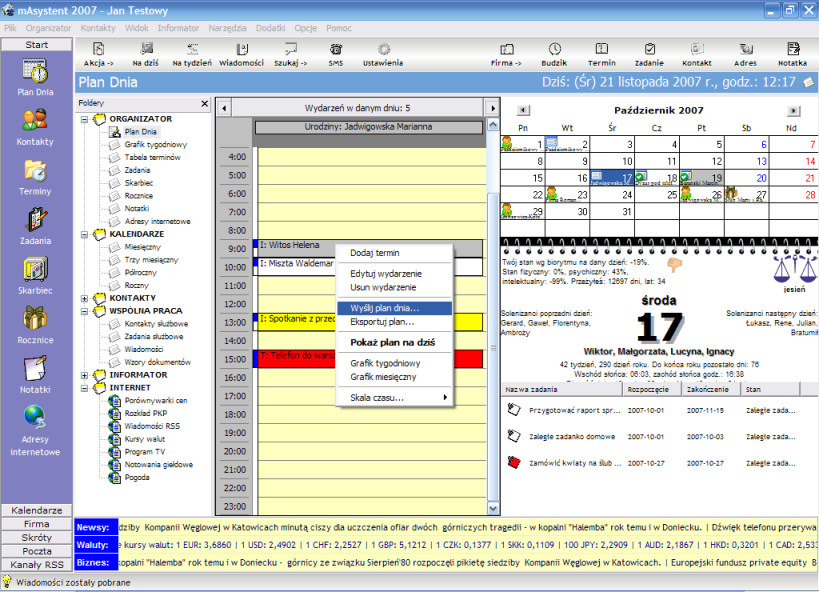Image resolution: width=819 pixels, height=592 pixels.
Task: Expand the INFORMATOR tree node
Action: click(x=84, y=375)
